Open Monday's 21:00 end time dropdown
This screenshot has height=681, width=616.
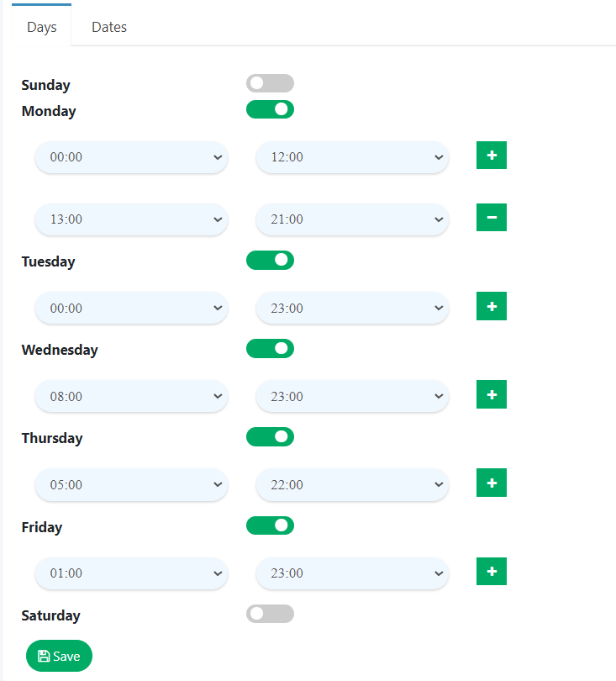tap(352, 219)
